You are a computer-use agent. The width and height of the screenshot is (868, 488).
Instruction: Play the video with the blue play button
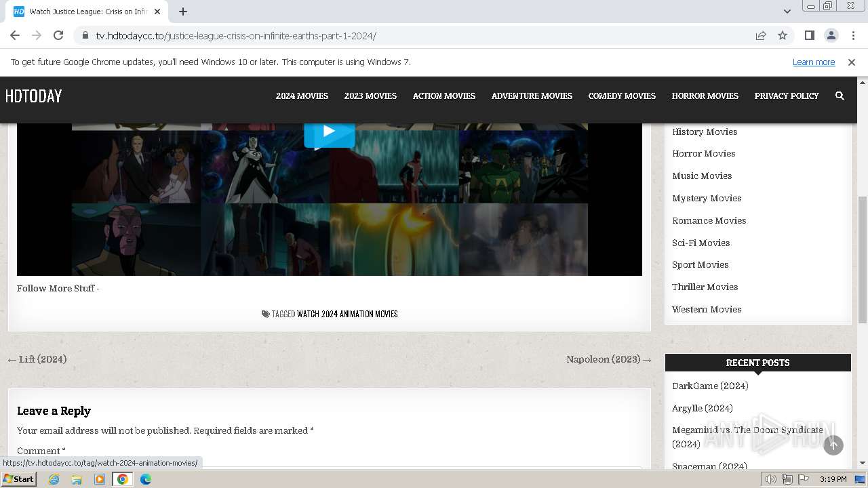click(x=329, y=133)
